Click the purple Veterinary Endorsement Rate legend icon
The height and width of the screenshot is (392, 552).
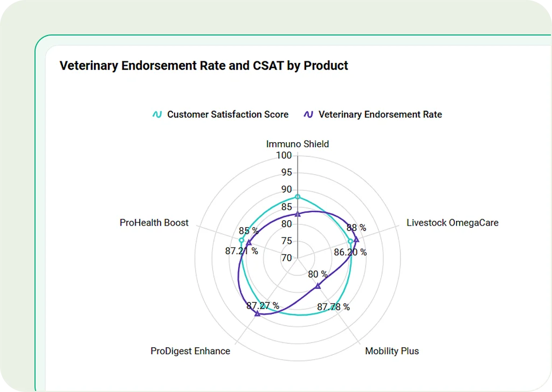point(308,115)
